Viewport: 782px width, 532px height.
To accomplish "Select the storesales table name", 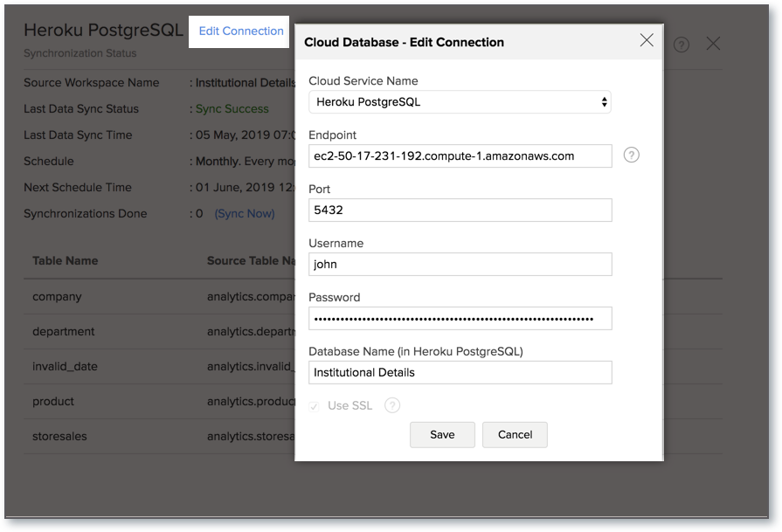I will click(59, 436).
